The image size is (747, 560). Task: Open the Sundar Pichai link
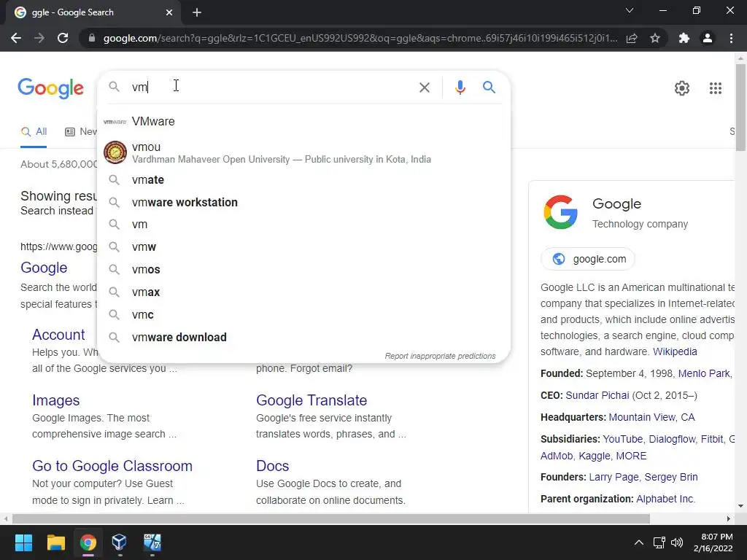pos(597,395)
